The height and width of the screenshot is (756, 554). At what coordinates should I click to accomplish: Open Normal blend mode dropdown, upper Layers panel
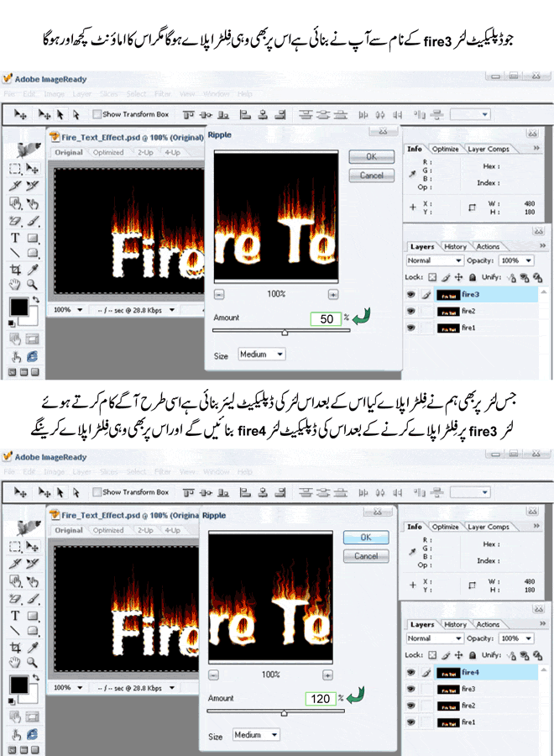coord(435,260)
